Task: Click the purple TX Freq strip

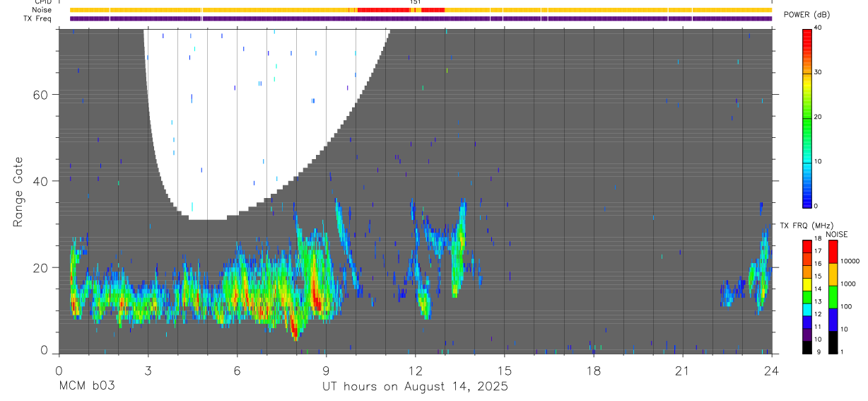Action: coord(421,18)
